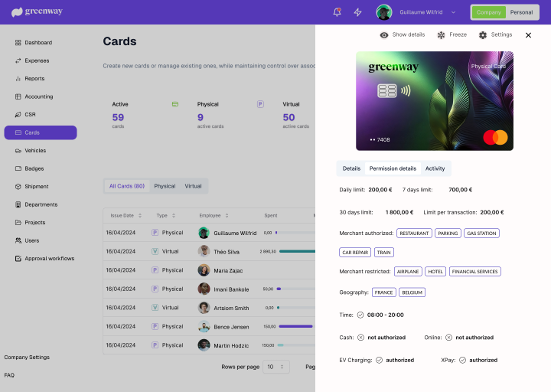Toggle Show details eye icon
The width and height of the screenshot is (551, 392).
click(384, 35)
